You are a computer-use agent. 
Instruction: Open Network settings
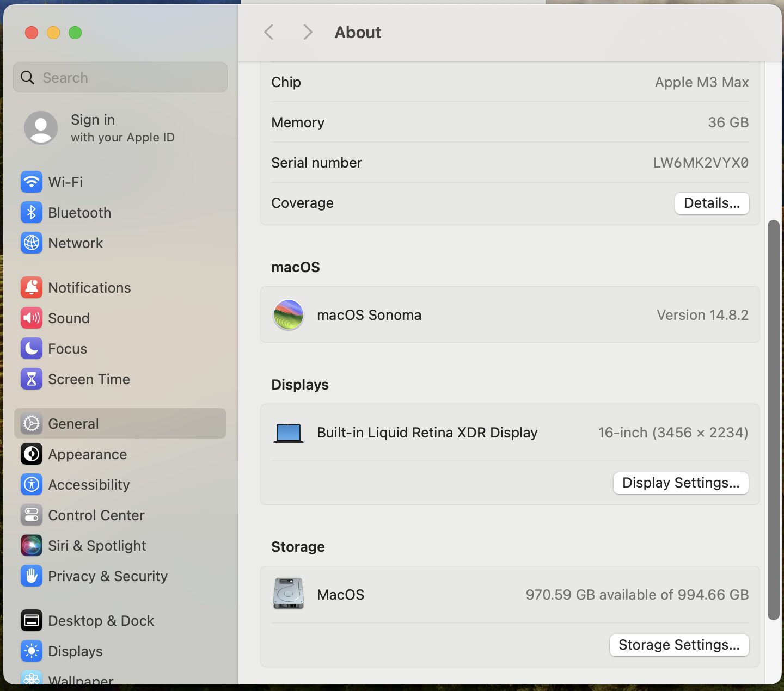(x=75, y=243)
